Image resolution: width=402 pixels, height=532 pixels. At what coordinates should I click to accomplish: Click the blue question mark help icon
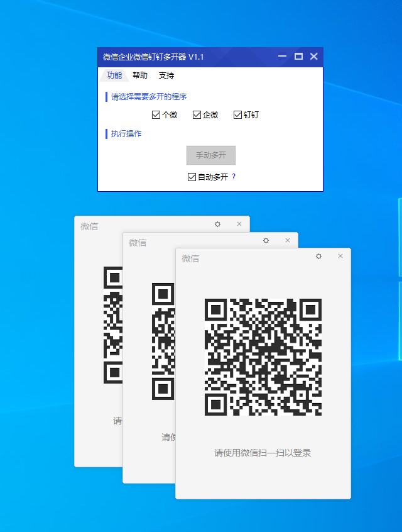tap(234, 177)
